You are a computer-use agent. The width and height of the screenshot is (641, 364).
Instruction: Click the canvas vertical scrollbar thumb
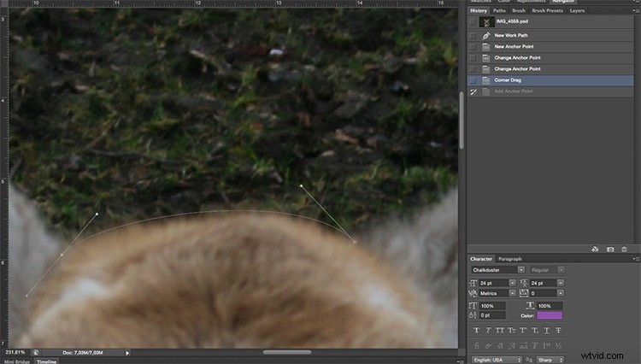point(462,120)
